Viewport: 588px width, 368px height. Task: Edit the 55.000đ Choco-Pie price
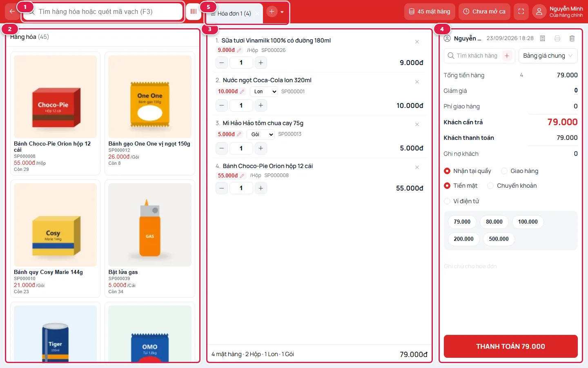tap(231, 175)
